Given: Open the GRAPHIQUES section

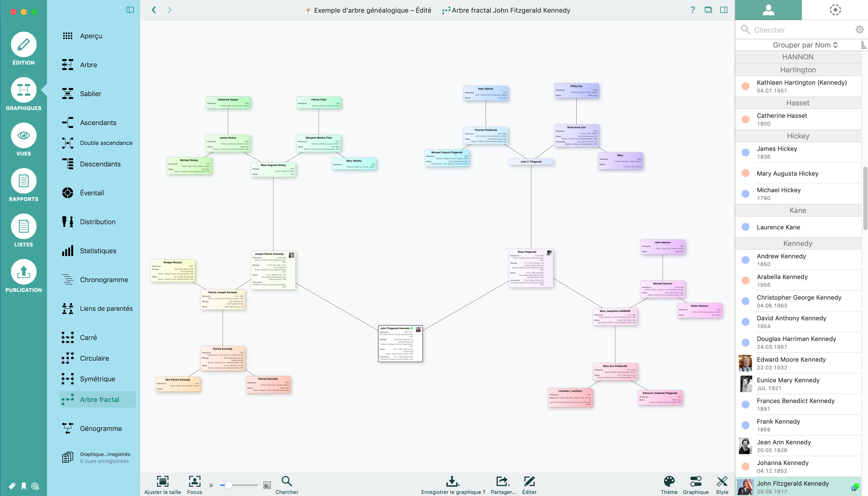Looking at the screenshot, I should pos(24,94).
